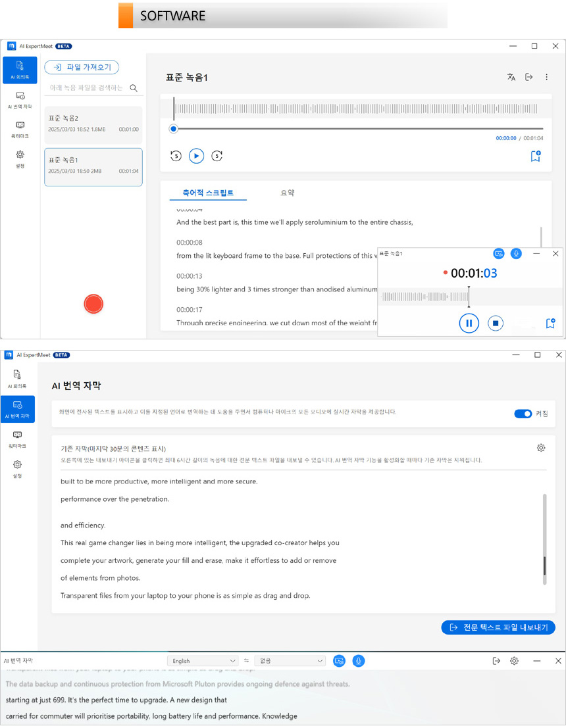The height and width of the screenshot is (728, 566).
Task: Click the export icon in the recording header
Action: pyautogui.click(x=528, y=77)
